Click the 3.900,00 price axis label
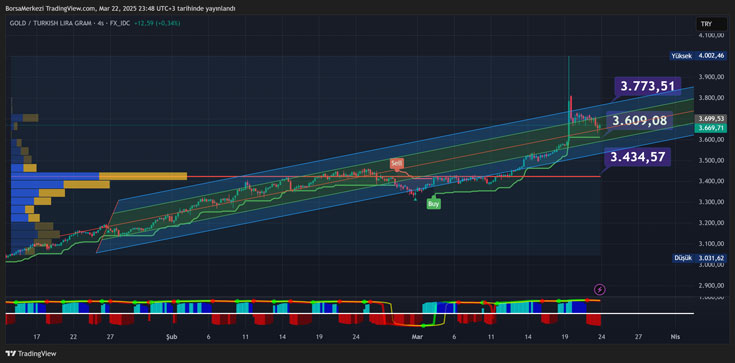This screenshot has height=363, width=735. (x=711, y=77)
